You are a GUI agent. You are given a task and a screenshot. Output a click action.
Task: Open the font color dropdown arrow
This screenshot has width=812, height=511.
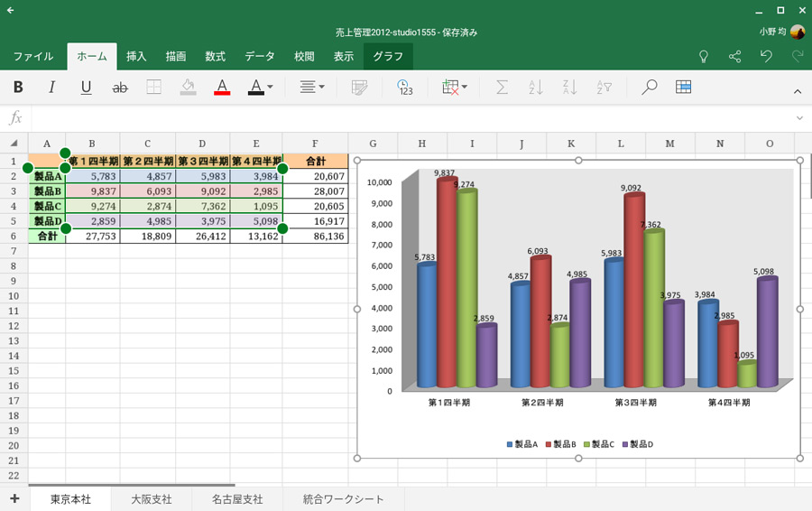(x=270, y=88)
